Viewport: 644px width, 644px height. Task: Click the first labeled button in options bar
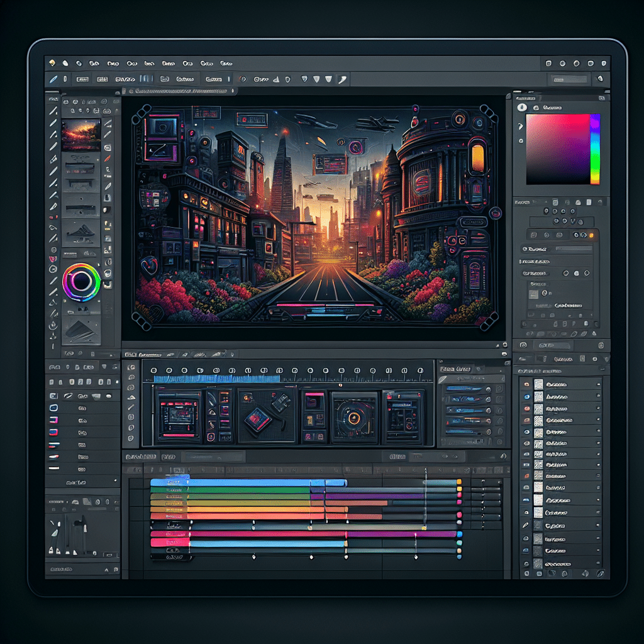click(82, 79)
